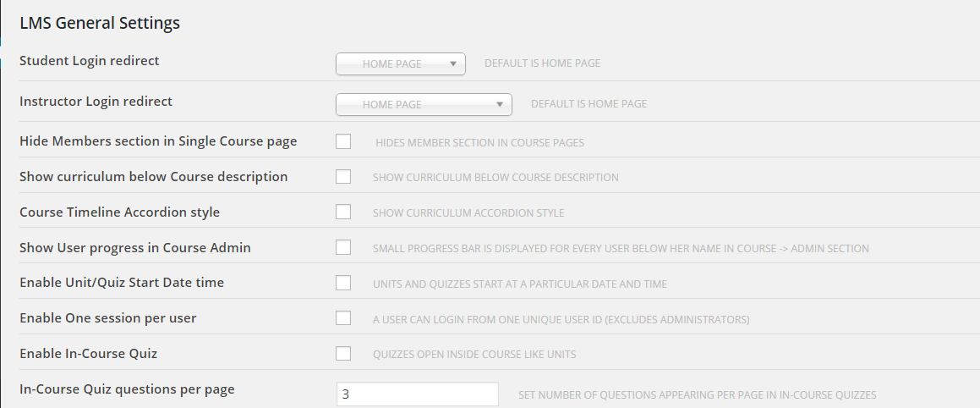Enable Hide Members section checkbox
This screenshot has width=980, height=408.
point(343,141)
